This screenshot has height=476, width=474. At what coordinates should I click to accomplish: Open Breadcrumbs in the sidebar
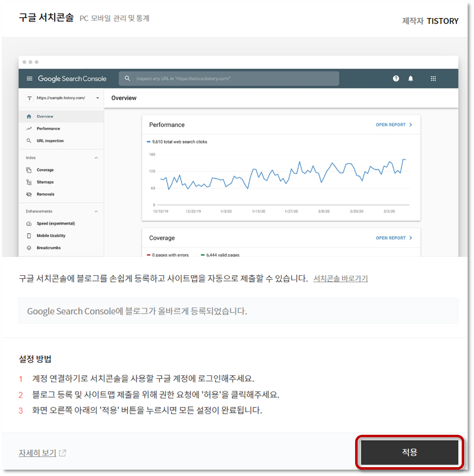(x=61, y=247)
